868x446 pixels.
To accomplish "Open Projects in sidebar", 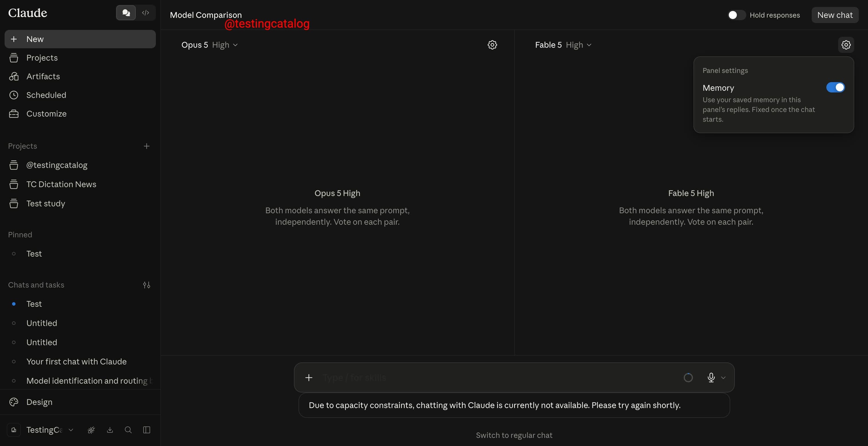I will pos(80,58).
